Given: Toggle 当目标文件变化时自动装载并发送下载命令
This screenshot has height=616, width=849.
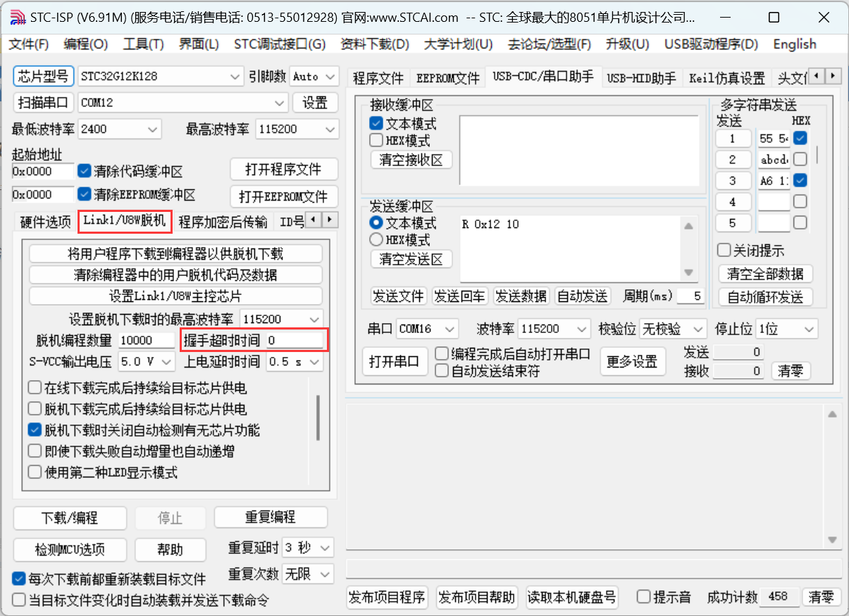Looking at the screenshot, I should click(x=19, y=600).
